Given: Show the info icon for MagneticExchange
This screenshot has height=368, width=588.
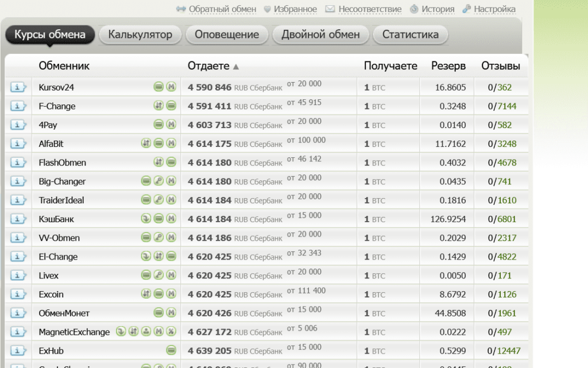Looking at the screenshot, I should click(x=18, y=332).
